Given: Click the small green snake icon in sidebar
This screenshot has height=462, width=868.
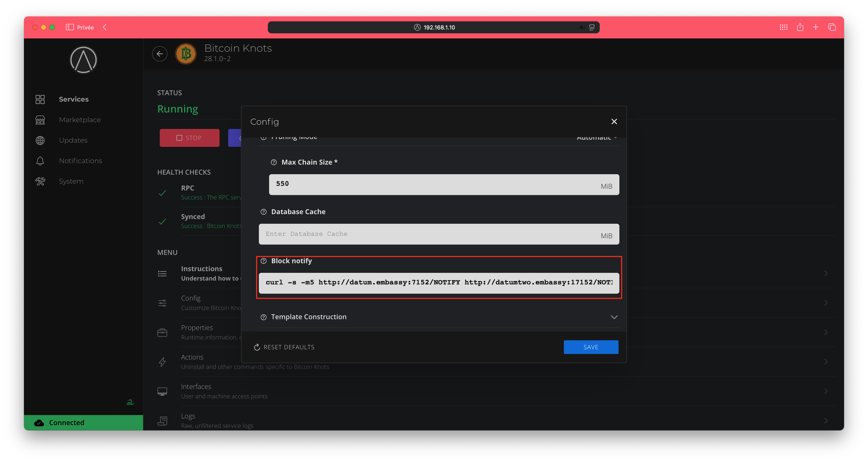Looking at the screenshot, I should [x=130, y=402].
